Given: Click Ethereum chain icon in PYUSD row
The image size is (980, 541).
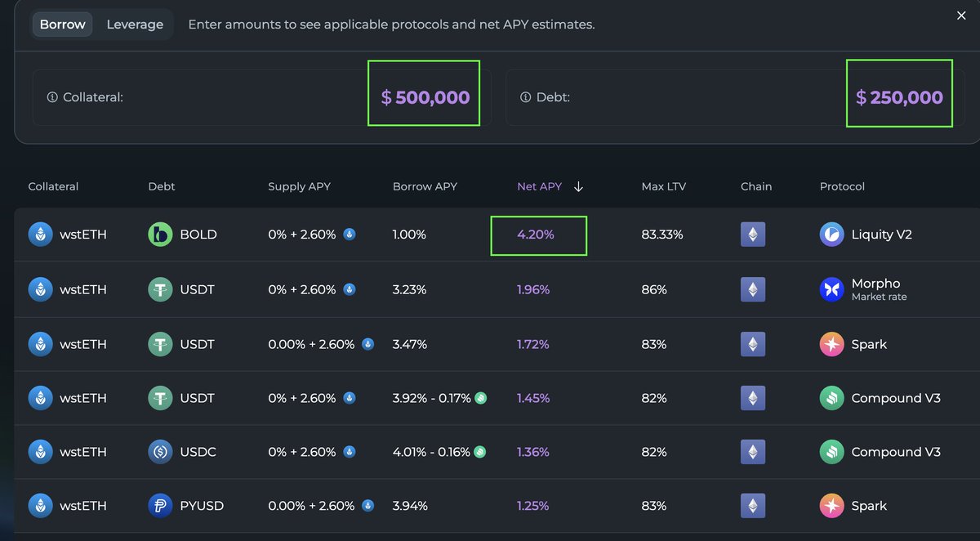Looking at the screenshot, I should click(753, 506).
